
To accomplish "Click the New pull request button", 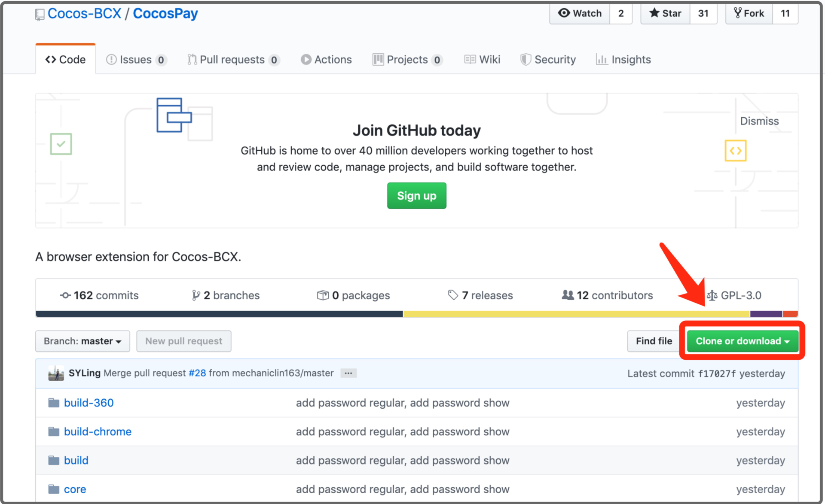I will [x=184, y=341].
